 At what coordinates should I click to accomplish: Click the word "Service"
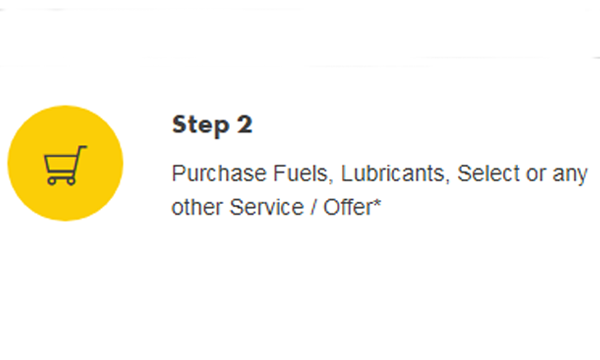click(266, 207)
